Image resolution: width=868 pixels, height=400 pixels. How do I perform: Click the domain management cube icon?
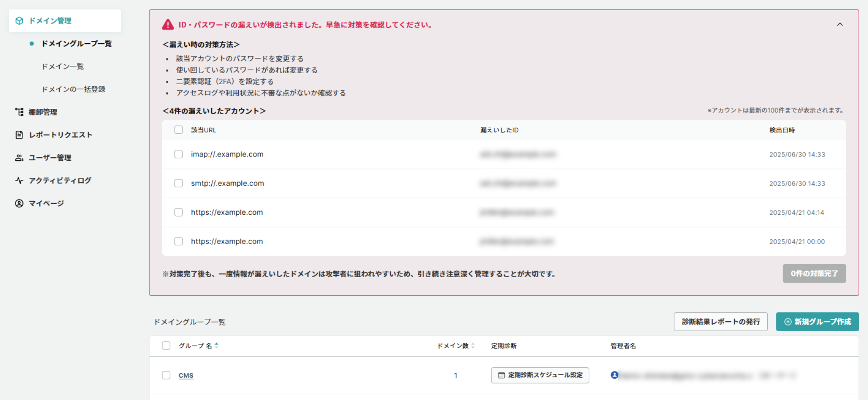(19, 21)
